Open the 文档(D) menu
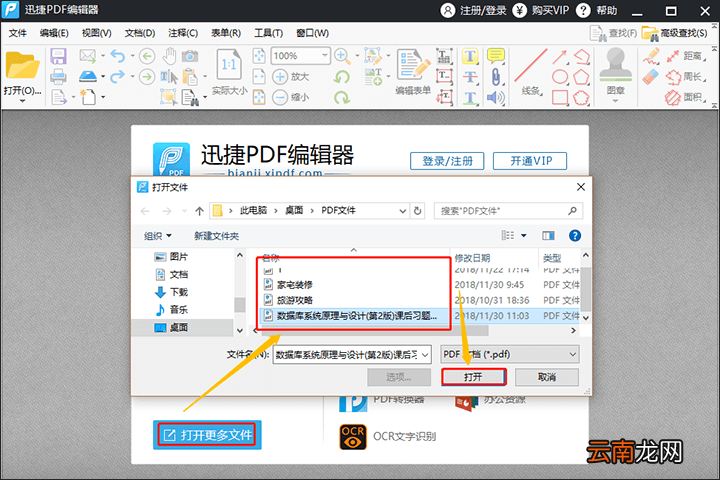Viewport: 720px width, 480px height. tap(140, 33)
